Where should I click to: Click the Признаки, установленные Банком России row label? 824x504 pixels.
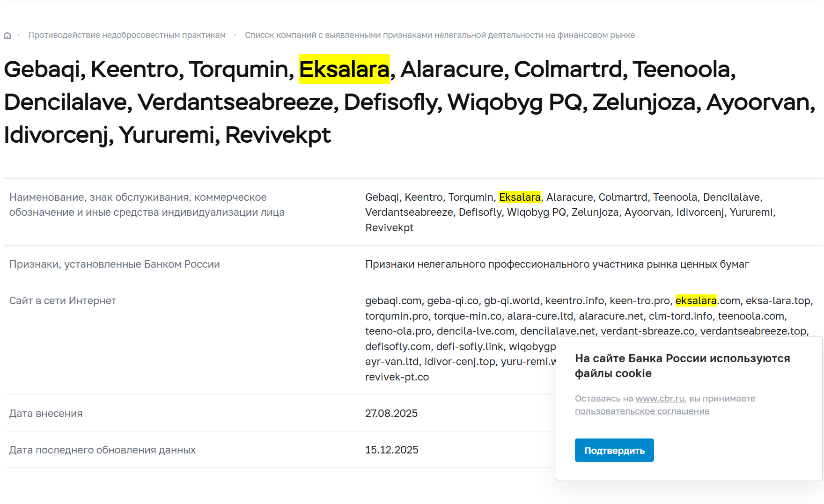tap(114, 264)
